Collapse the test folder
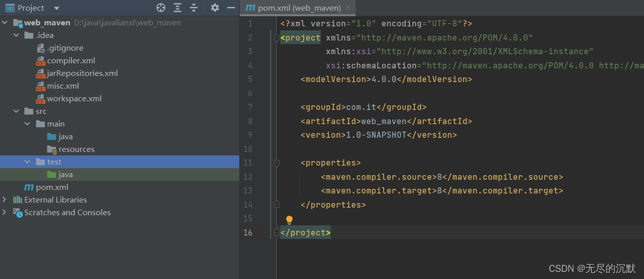Screen dimensions: 644x279 pyautogui.click(x=27, y=162)
